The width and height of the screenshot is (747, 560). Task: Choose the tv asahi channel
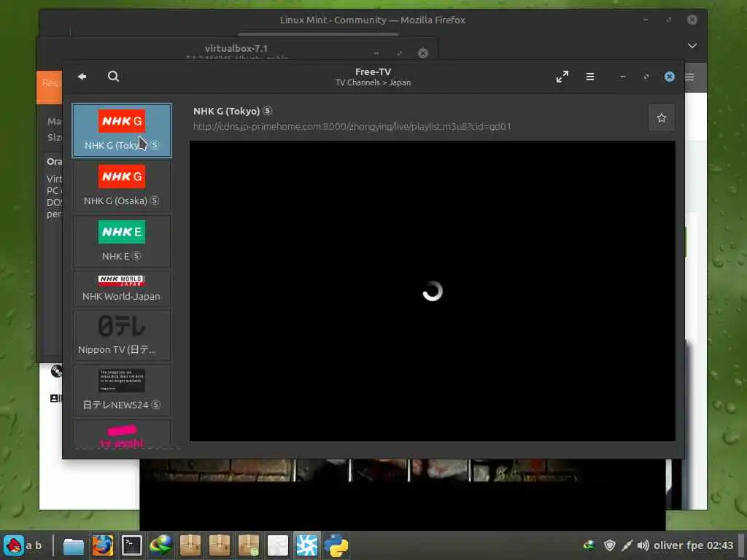point(122,435)
